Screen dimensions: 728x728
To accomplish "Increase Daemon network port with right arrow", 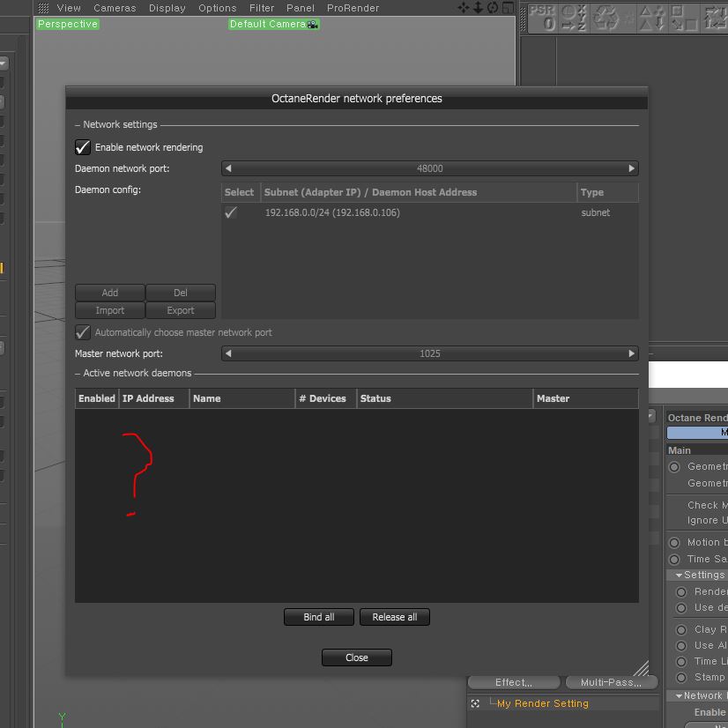I will coord(631,168).
